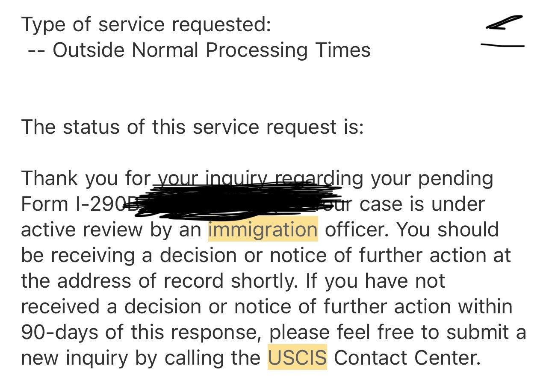Click the opening words "Thank you for"
549x392 pixels.
[85, 179]
